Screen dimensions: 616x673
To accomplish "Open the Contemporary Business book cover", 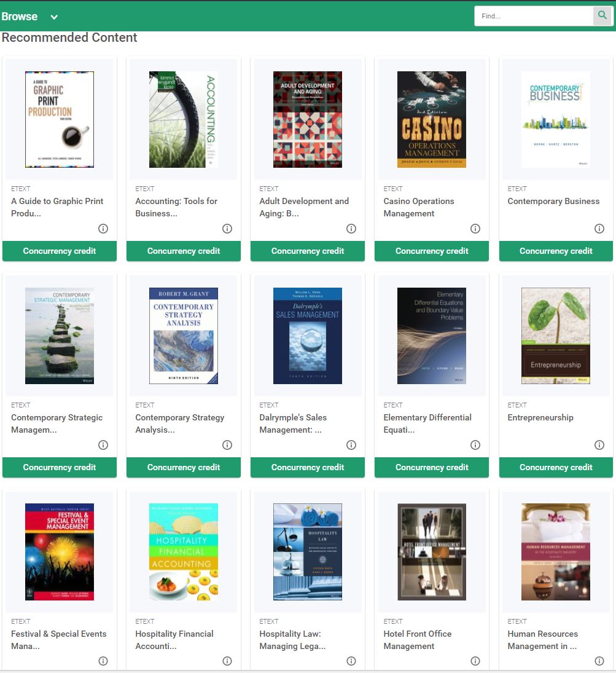I will click(x=556, y=119).
